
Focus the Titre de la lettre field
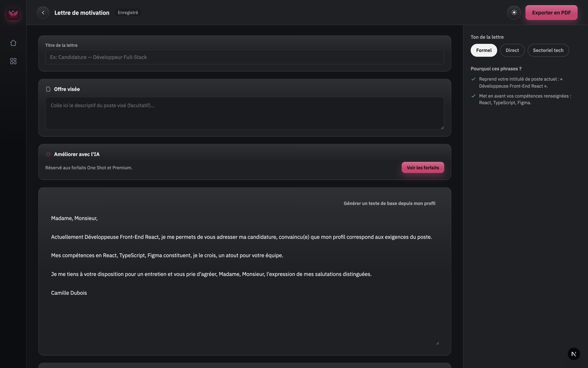[244, 57]
